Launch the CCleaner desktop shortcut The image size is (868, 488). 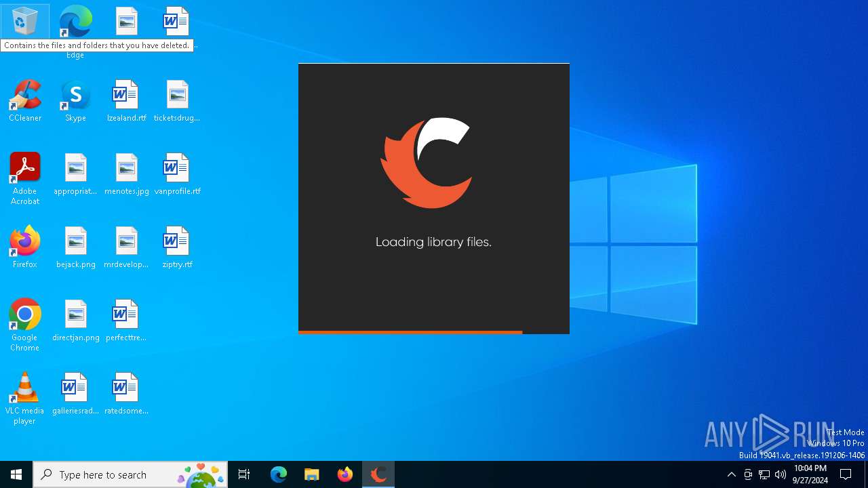tap(25, 101)
